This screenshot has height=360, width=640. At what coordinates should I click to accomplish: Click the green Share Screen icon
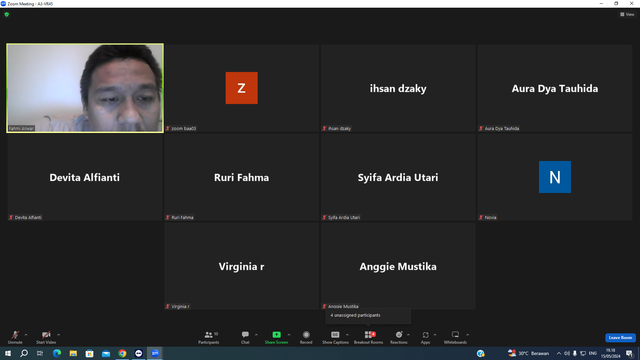point(276,335)
